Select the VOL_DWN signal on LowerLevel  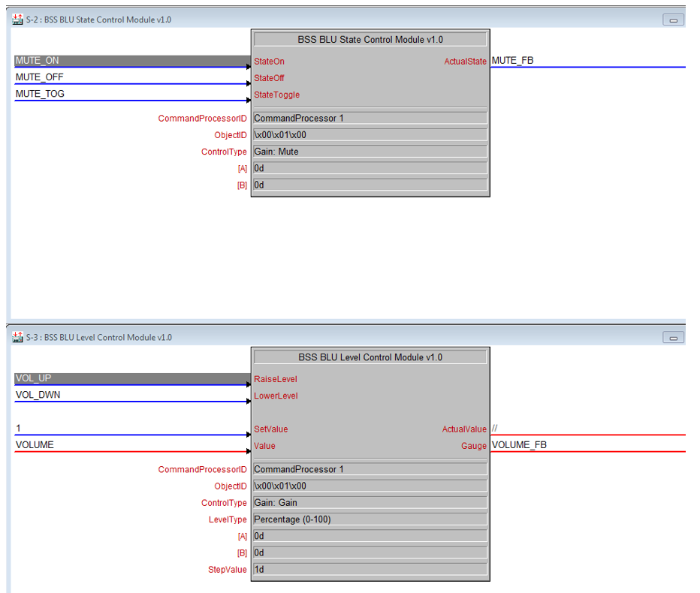click(x=38, y=395)
